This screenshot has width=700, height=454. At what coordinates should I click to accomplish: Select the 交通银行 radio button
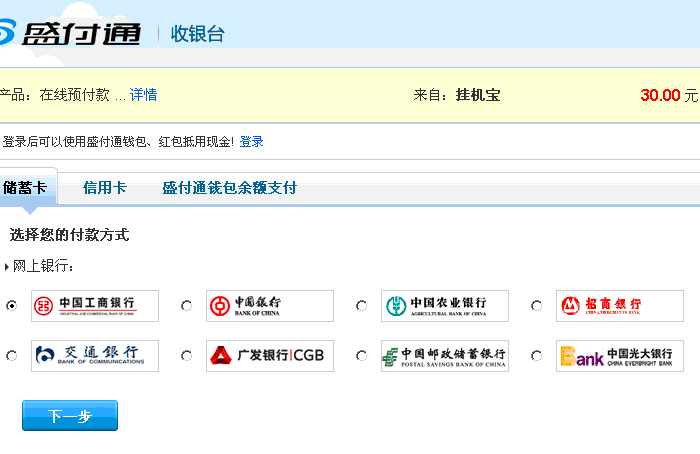click(x=12, y=356)
